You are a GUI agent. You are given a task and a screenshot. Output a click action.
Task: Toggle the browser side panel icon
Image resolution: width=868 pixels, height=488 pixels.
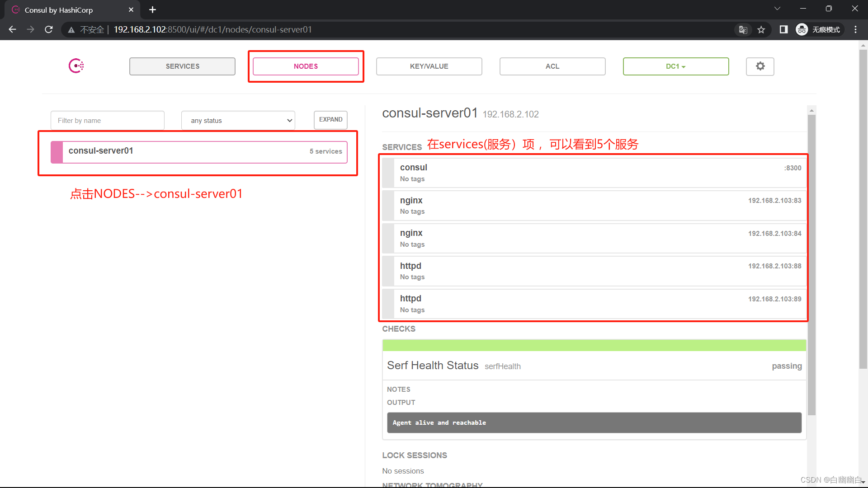point(783,29)
